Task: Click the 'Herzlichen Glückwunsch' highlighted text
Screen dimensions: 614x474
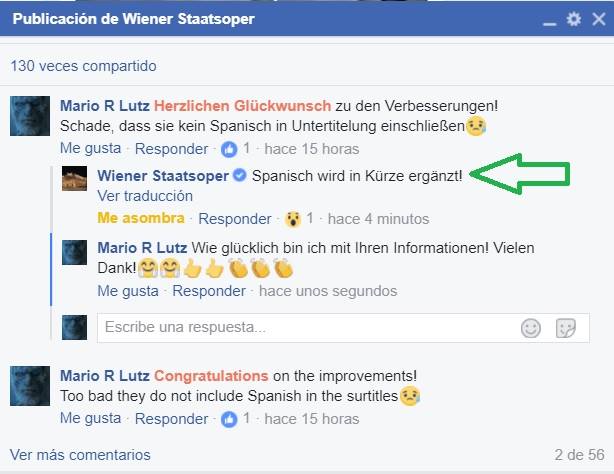Action: click(242, 106)
